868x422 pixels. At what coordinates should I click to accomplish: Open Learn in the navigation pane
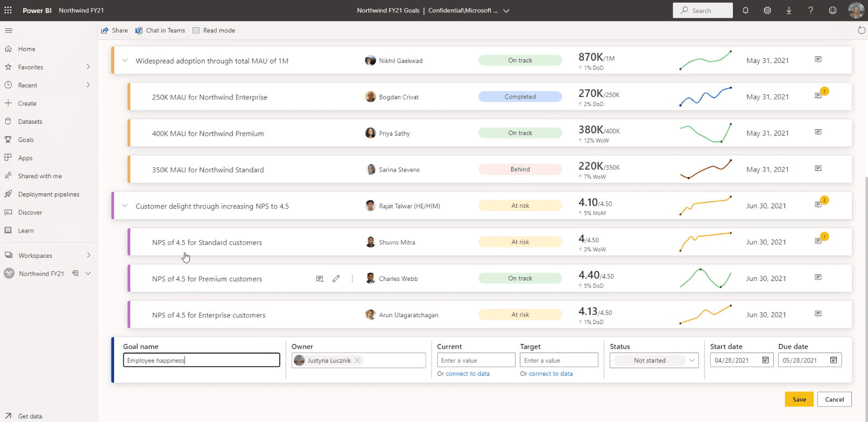[x=26, y=231]
